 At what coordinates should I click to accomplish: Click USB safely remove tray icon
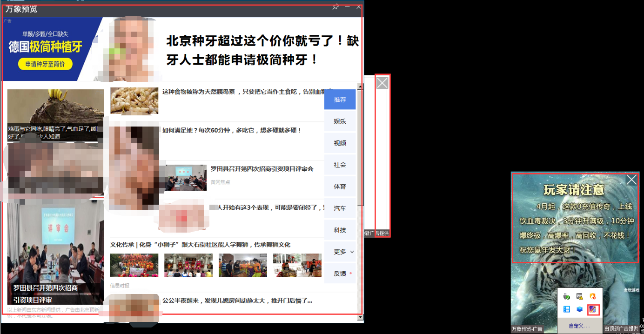click(566, 296)
